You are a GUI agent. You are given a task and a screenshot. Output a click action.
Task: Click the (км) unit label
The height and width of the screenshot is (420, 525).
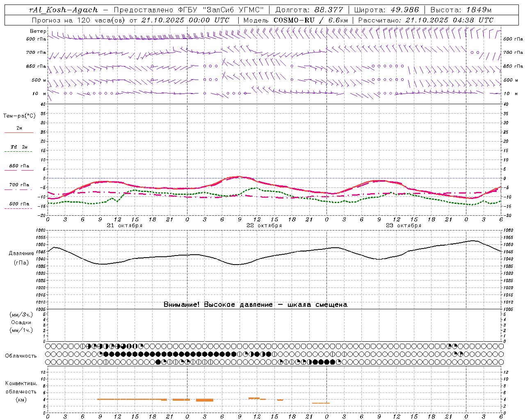click(x=21, y=399)
